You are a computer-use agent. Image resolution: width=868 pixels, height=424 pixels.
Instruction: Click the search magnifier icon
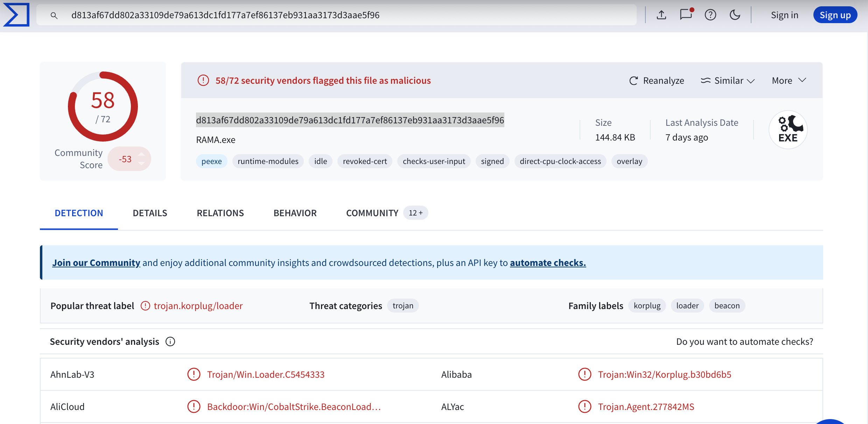54,15
